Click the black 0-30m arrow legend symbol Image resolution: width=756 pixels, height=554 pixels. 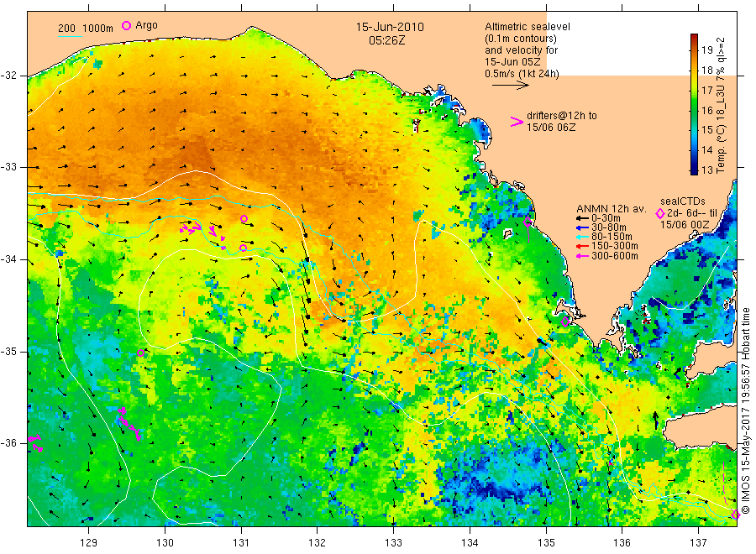[x=582, y=218]
